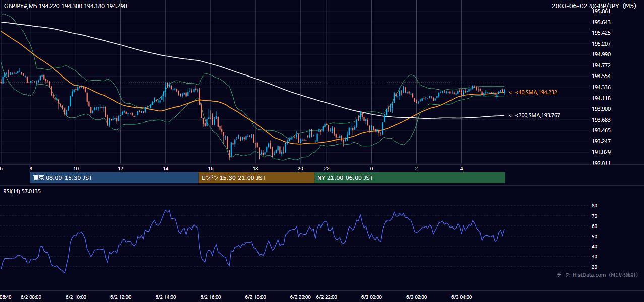Click hour tick 20 on chart axis
This screenshot has width=644, height=302.
pos(300,169)
